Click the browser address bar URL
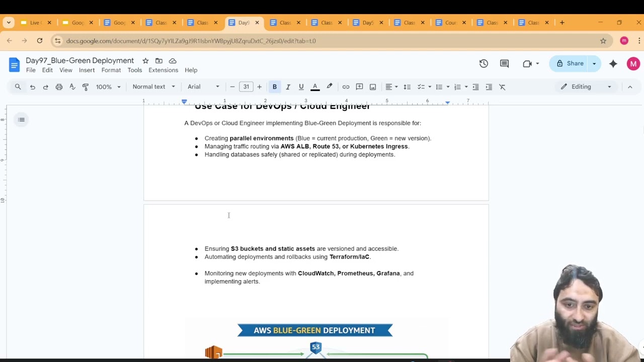The height and width of the screenshot is (362, 644). click(x=191, y=41)
